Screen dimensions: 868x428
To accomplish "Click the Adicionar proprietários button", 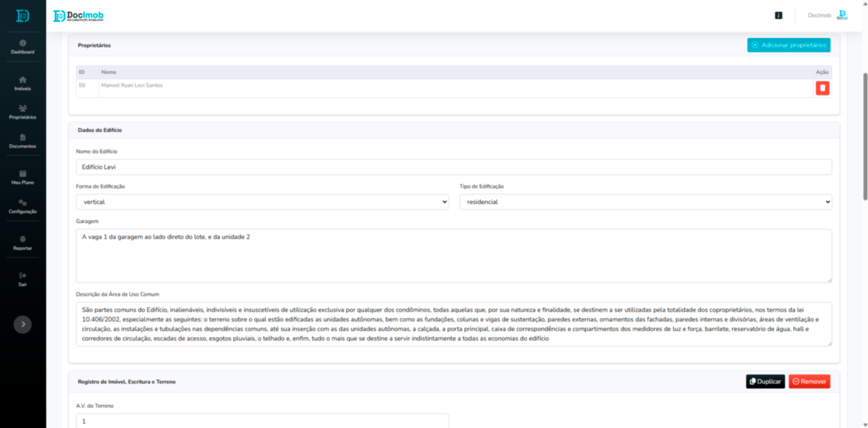I will point(788,45).
